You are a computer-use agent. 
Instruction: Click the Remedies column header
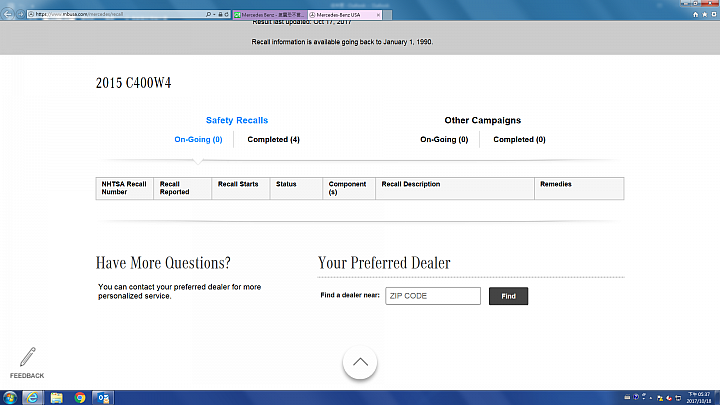(x=579, y=188)
